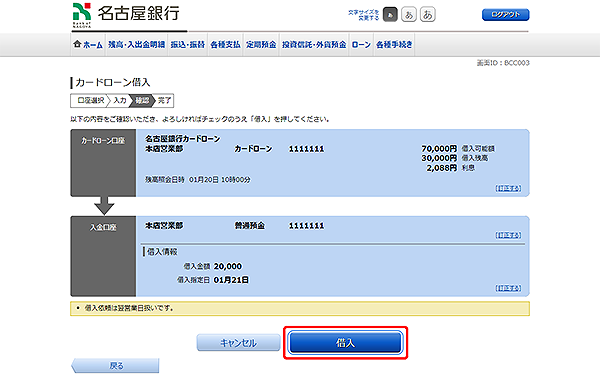Viewport: 600px width, 391px height.
Task: Click the キャンセル button
Action: coord(238,343)
